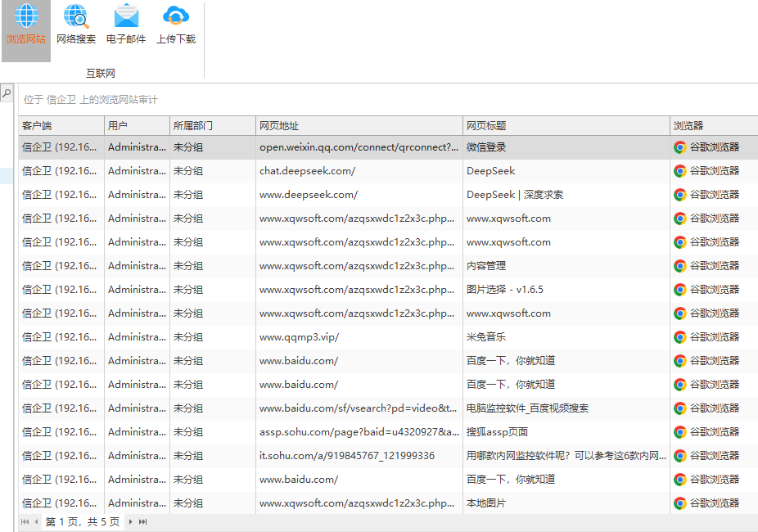Click Chrome icon in 搜狐assp页面 row
This screenshot has width=758, height=532.
679,432
